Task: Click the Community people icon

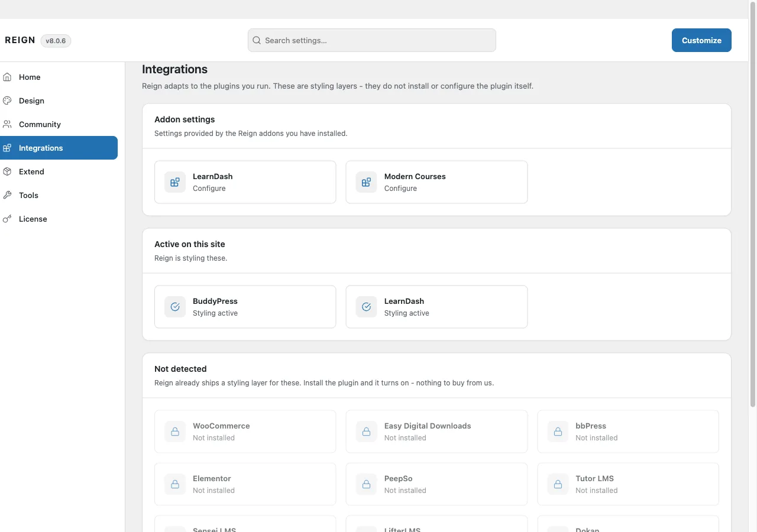Action: pyautogui.click(x=7, y=124)
